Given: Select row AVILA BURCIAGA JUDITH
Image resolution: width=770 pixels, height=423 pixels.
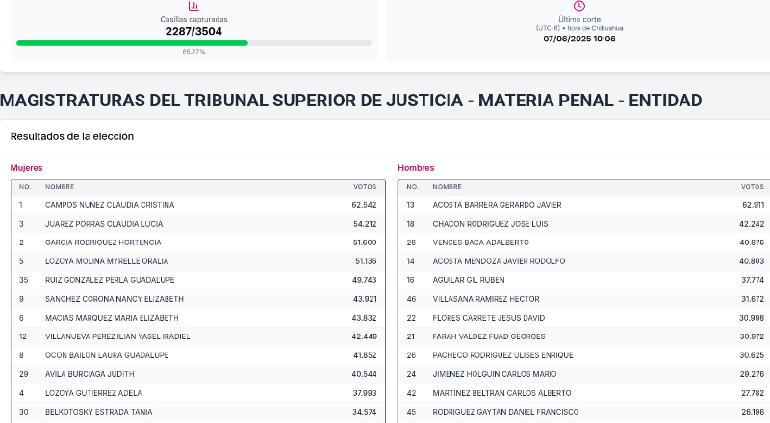Looking at the screenshot, I should [198, 374].
